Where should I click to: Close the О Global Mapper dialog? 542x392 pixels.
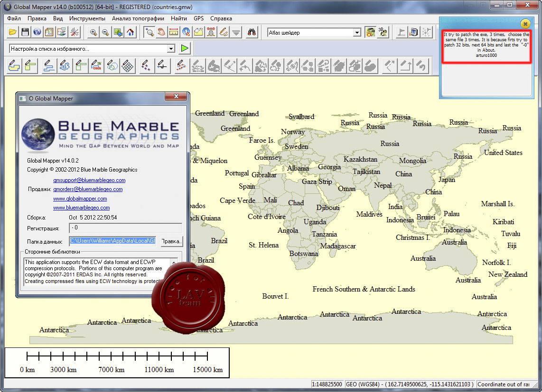[176, 96]
